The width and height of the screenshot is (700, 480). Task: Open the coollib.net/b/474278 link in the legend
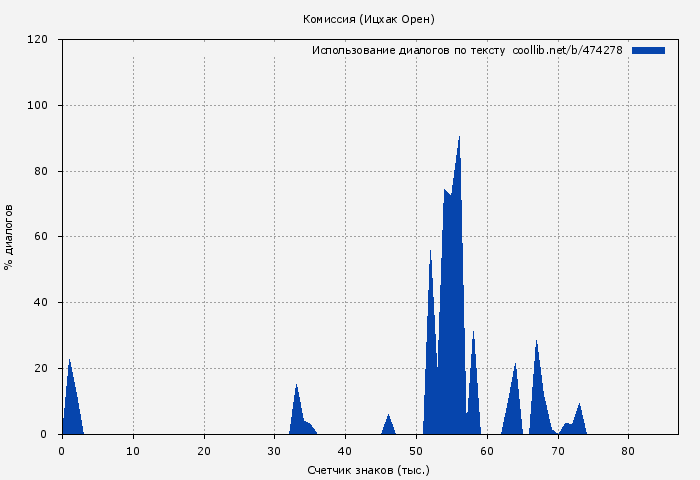point(567,50)
